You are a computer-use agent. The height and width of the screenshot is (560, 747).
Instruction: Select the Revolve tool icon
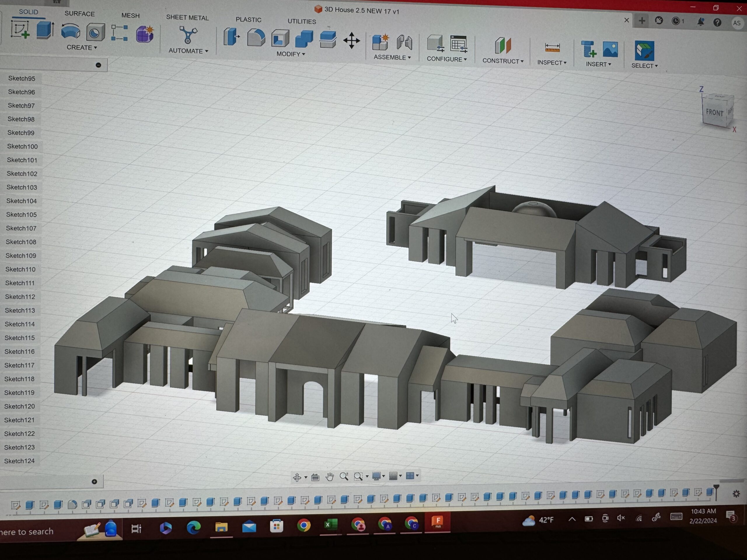[x=71, y=32]
